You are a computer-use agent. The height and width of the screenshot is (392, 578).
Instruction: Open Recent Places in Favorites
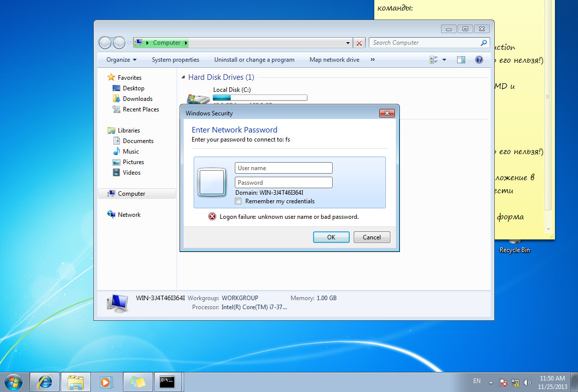coord(141,109)
